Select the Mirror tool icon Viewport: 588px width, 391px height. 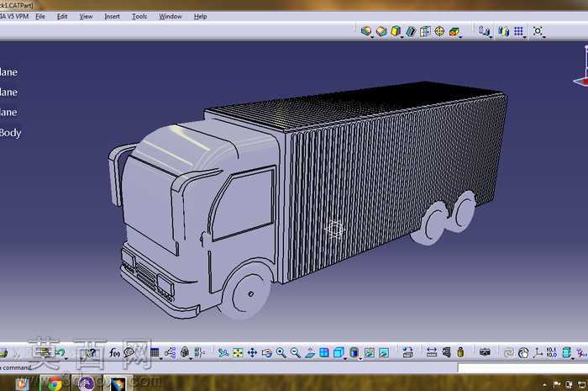(504, 31)
